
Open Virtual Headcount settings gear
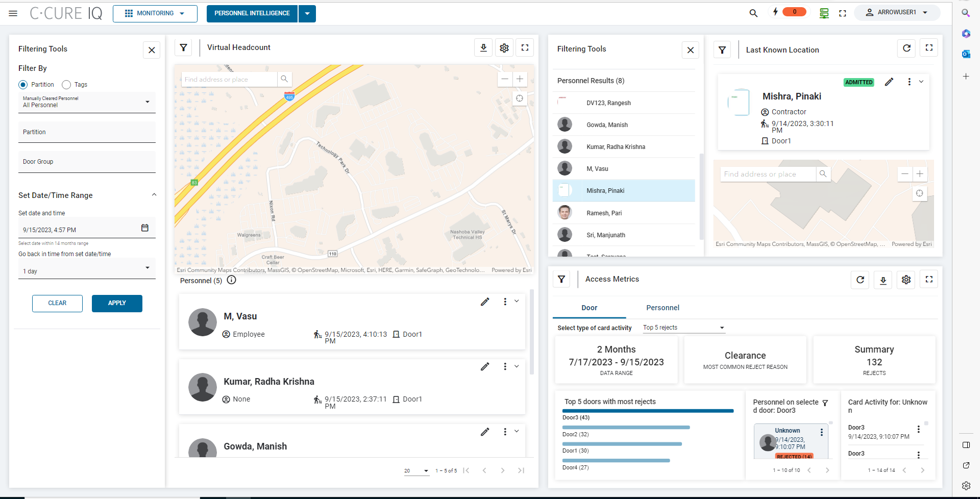(x=504, y=48)
